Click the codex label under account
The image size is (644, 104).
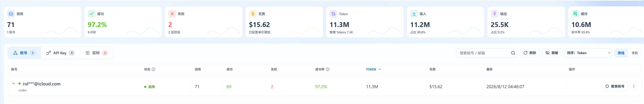[23, 90]
